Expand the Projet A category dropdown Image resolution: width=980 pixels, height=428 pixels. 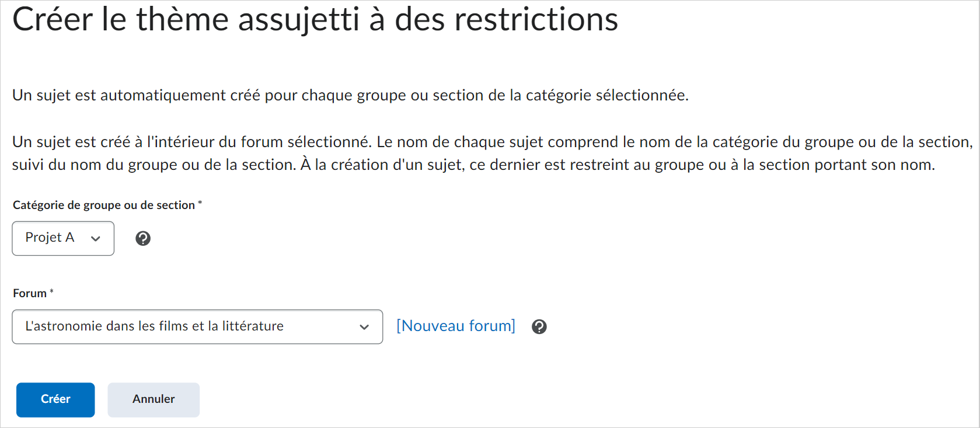tap(63, 238)
